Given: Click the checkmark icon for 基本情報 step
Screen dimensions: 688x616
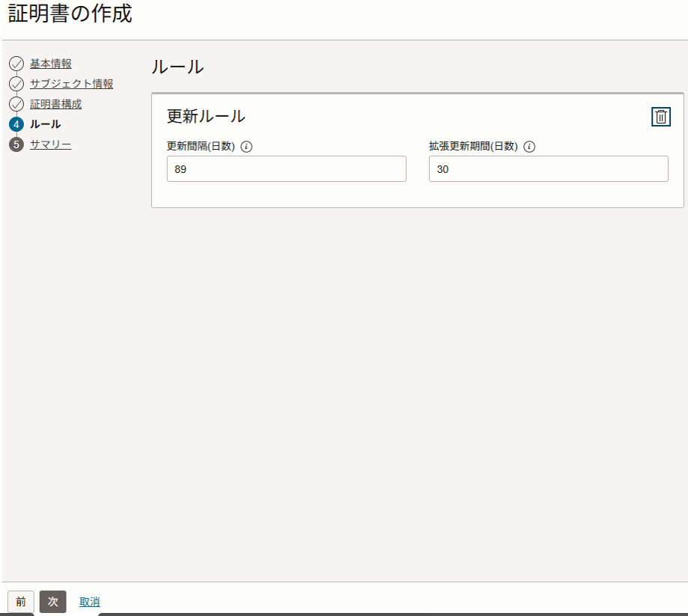Looking at the screenshot, I should tap(16, 64).
